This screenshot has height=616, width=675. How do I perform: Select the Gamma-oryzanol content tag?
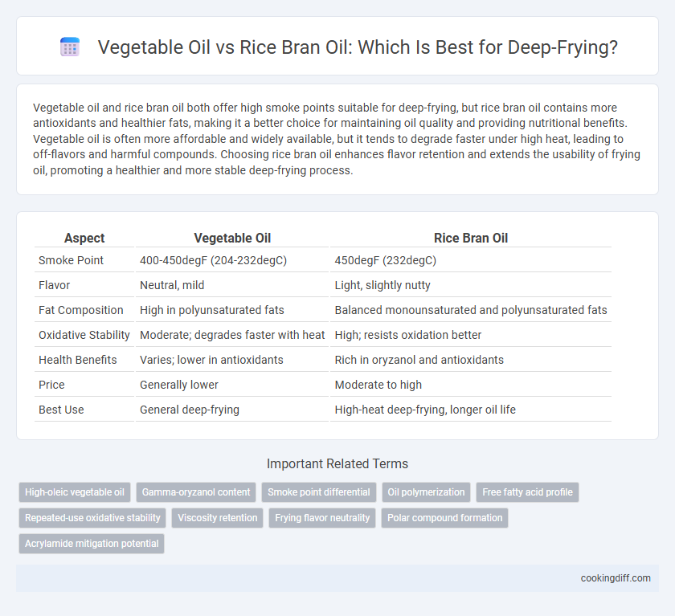point(196,492)
